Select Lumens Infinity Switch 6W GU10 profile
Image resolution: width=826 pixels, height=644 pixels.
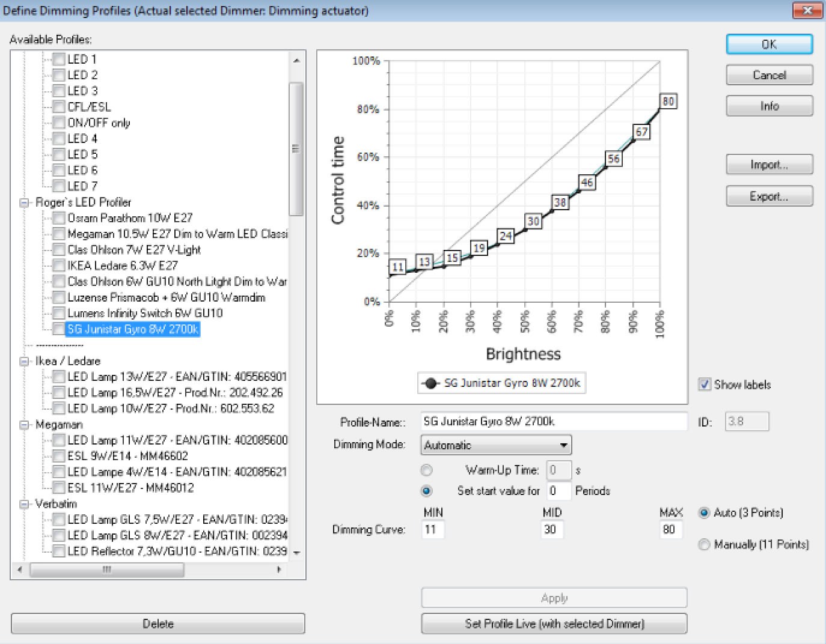pyautogui.click(x=145, y=313)
